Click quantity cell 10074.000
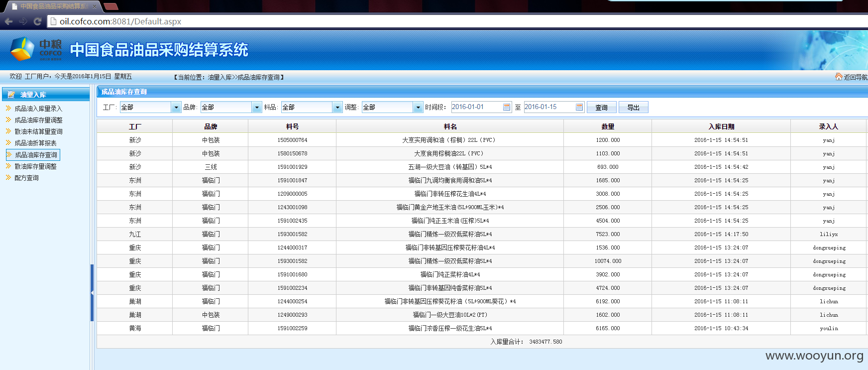The width and height of the screenshot is (868, 370). 608,261
